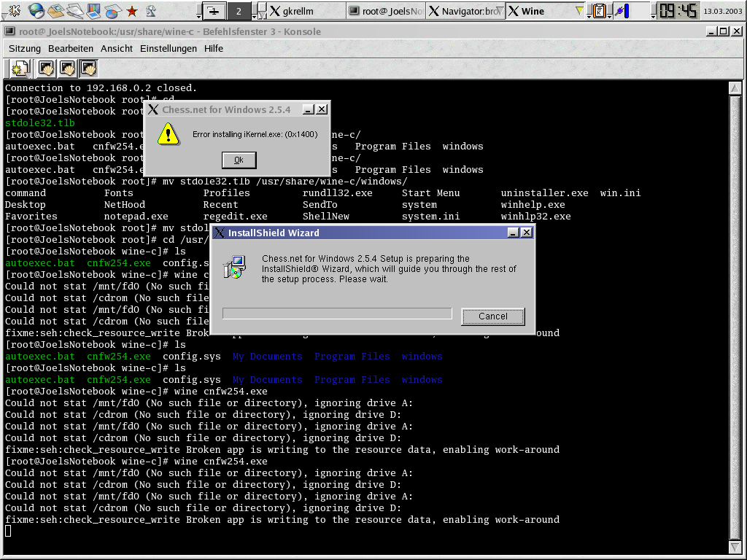Viewport: 747px width, 560px height.
Task: Switch to virtual desktop 1 in pager
Action: pyautogui.click(x=213, y=11)
